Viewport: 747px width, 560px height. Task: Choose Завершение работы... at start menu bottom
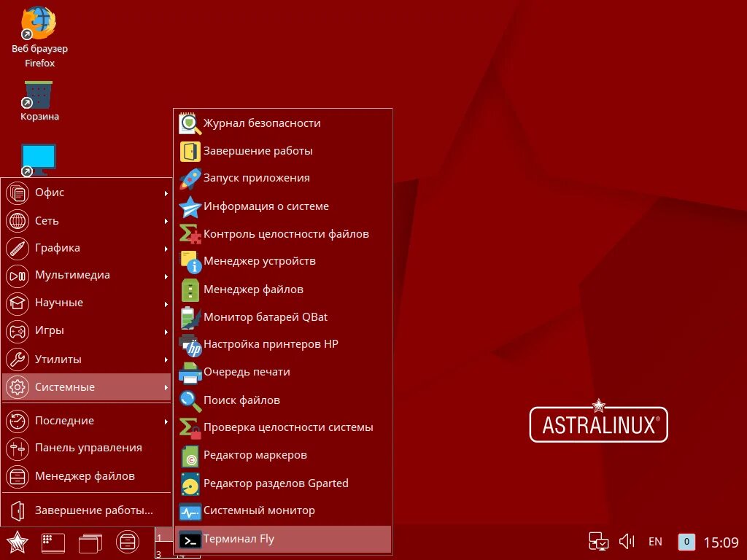(86, 510)
